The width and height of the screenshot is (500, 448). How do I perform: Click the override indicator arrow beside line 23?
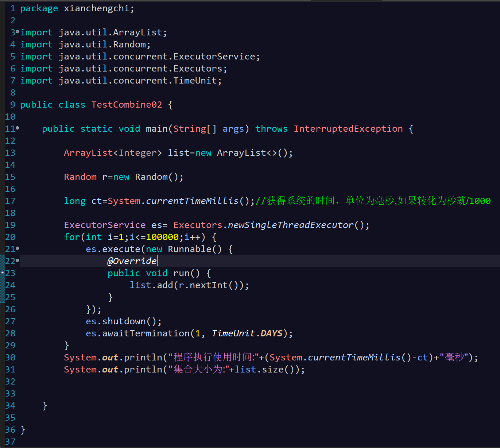(2, 272)
